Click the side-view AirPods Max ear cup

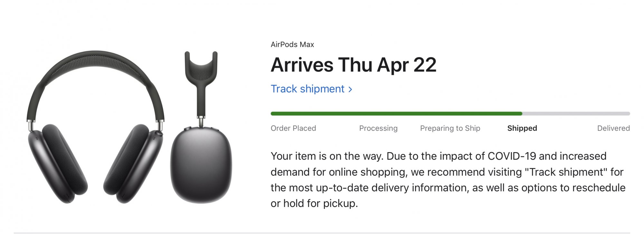point(201,164)
